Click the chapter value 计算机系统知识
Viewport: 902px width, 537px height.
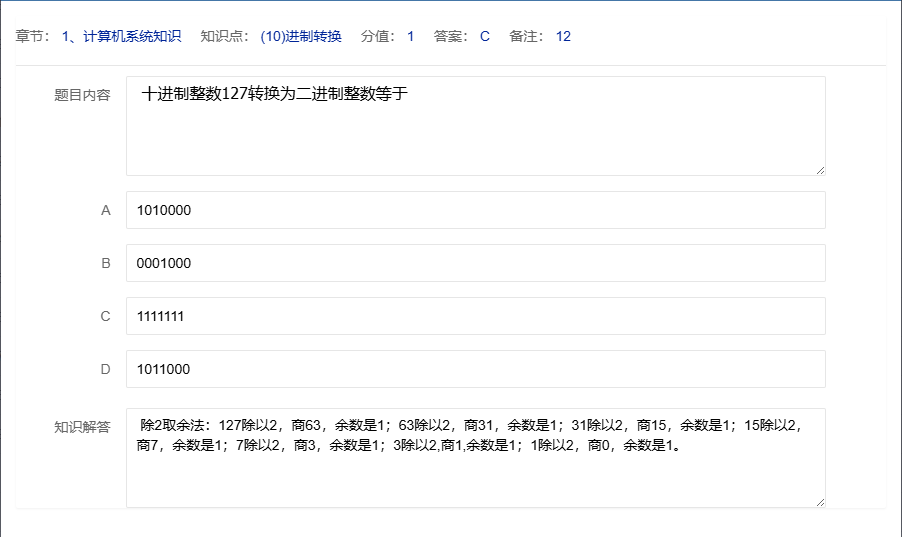(x=121, y=37)
